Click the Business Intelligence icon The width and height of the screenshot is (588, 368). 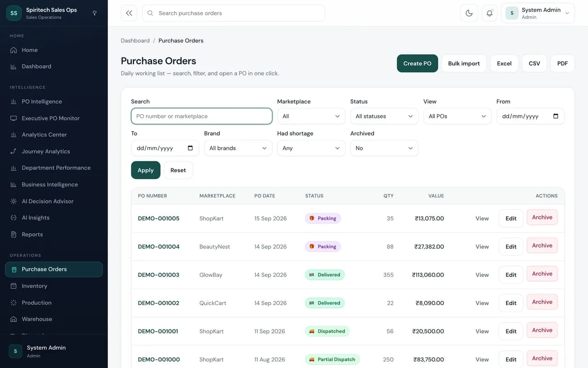click(13, 184)
